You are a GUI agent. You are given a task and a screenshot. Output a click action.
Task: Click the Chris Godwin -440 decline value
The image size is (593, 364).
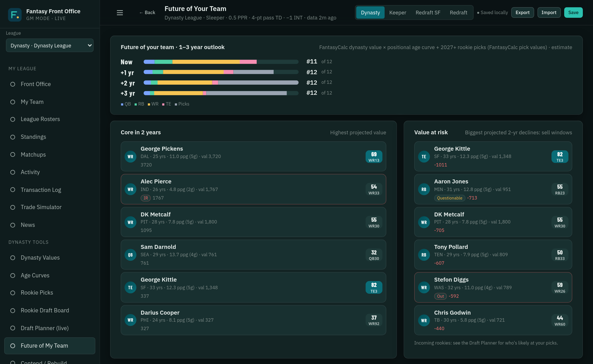click(x=439, y=329)
